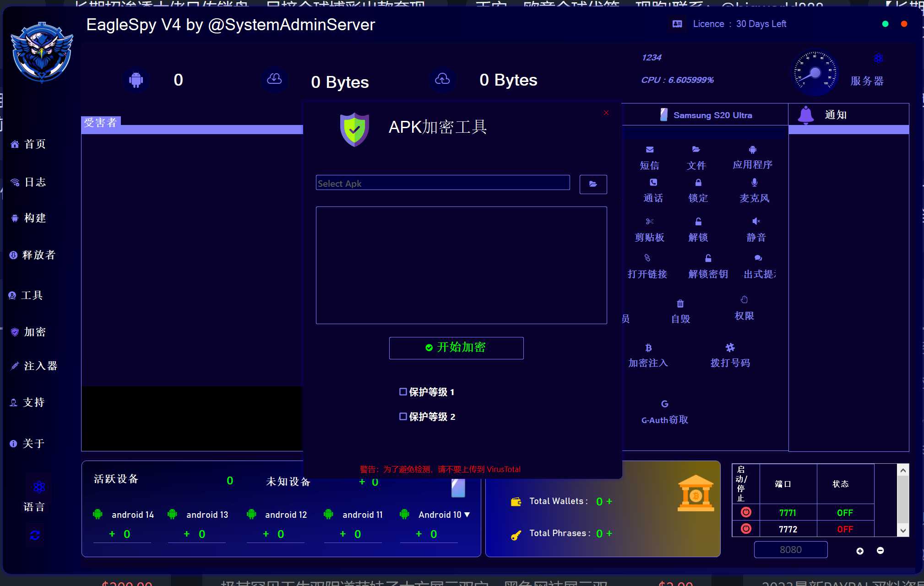Click the bank building icon
The width and height of the screenshot is (924, 586).
pos(696,493)
